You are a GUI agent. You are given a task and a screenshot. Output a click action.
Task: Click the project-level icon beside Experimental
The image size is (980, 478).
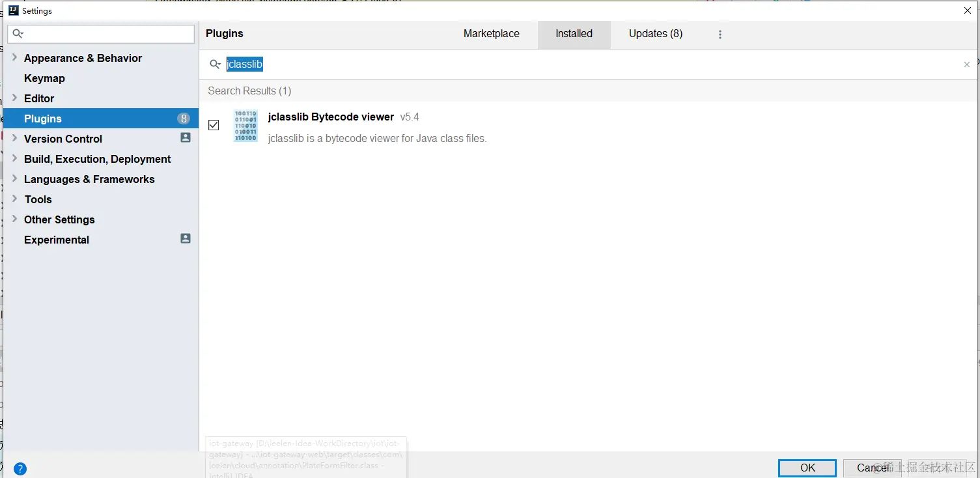[x=186, y=239]
